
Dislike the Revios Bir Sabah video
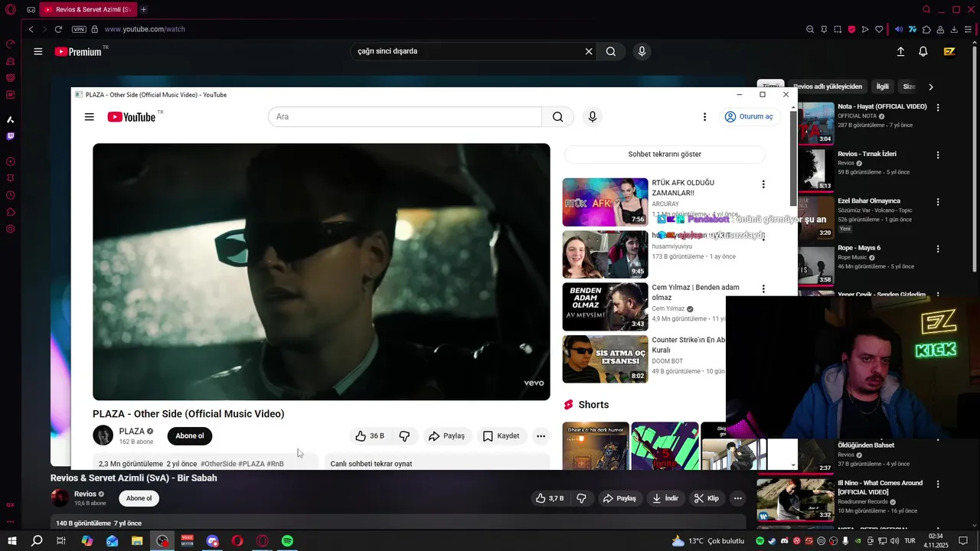coord(581,498)
